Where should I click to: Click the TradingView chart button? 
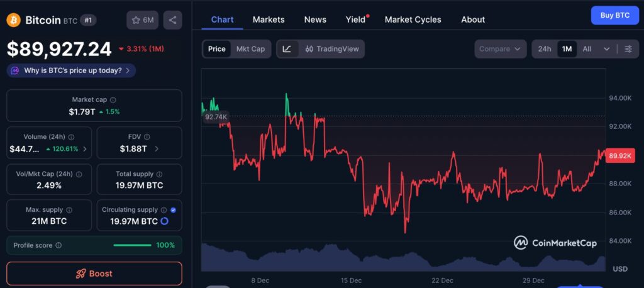[332, 49]
